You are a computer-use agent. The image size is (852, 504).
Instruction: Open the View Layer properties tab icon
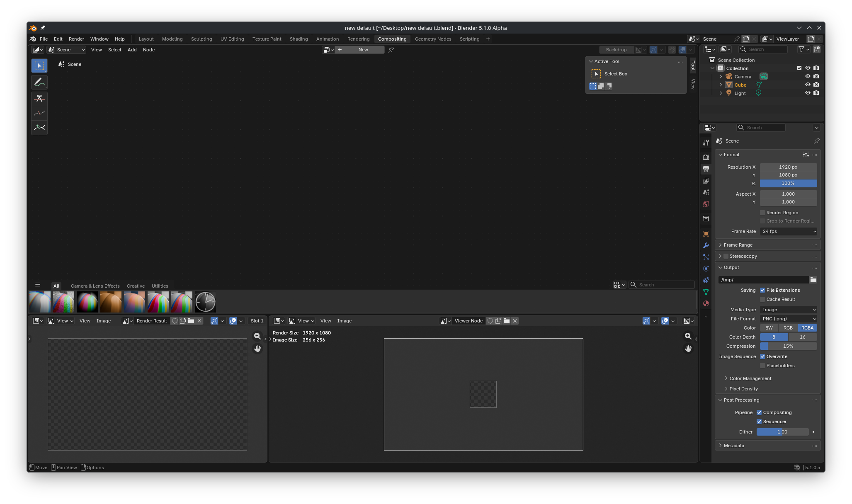[706, 181]
